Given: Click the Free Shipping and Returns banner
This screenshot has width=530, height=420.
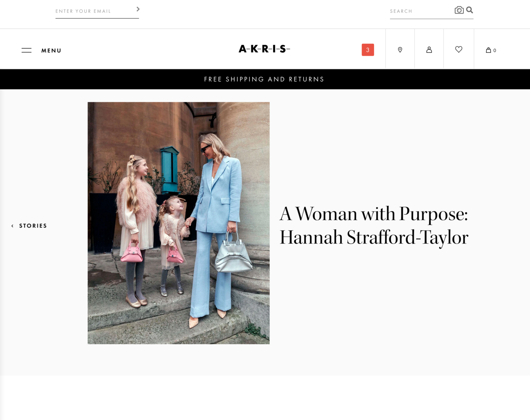Looking at the screenshot, I should pos(265,79).
